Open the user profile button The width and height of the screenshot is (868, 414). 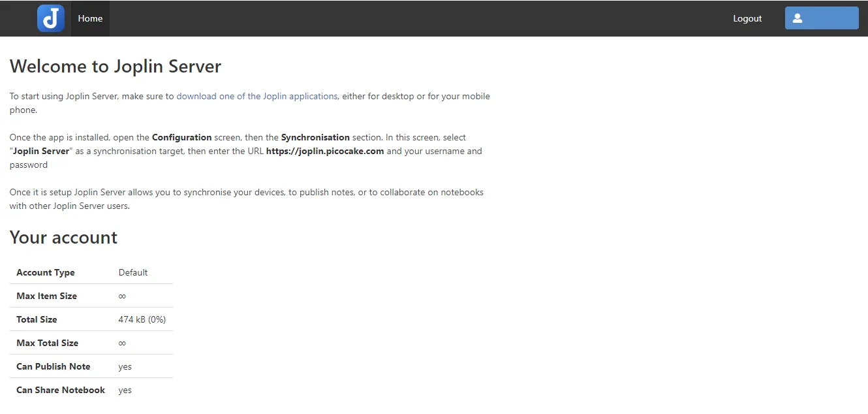click(x=821, y=18)
